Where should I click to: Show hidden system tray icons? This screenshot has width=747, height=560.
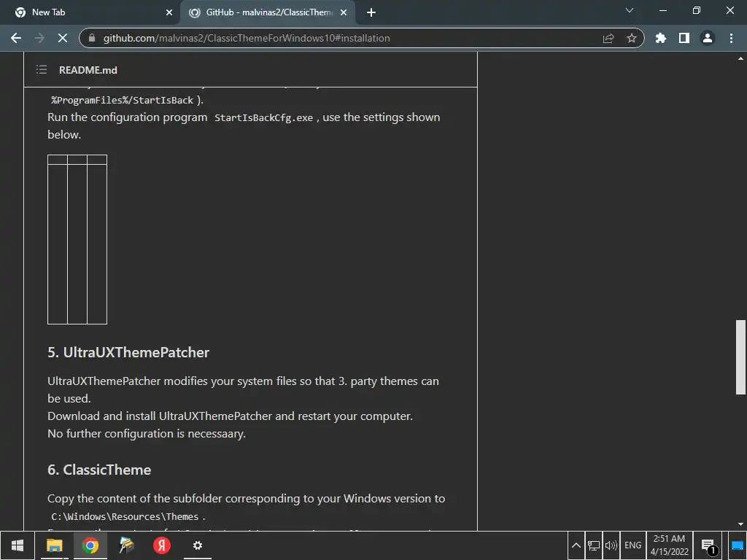[576, 545]
